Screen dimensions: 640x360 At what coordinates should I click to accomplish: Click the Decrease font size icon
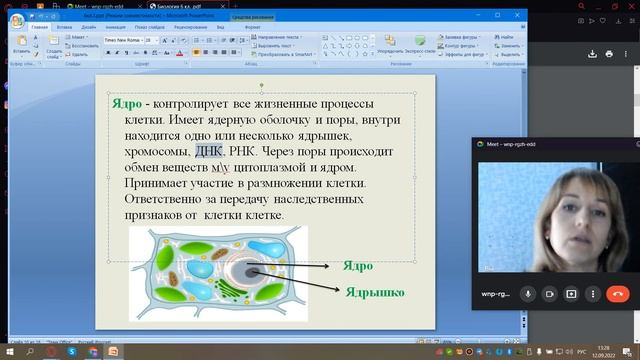click(x=173, y=40)
